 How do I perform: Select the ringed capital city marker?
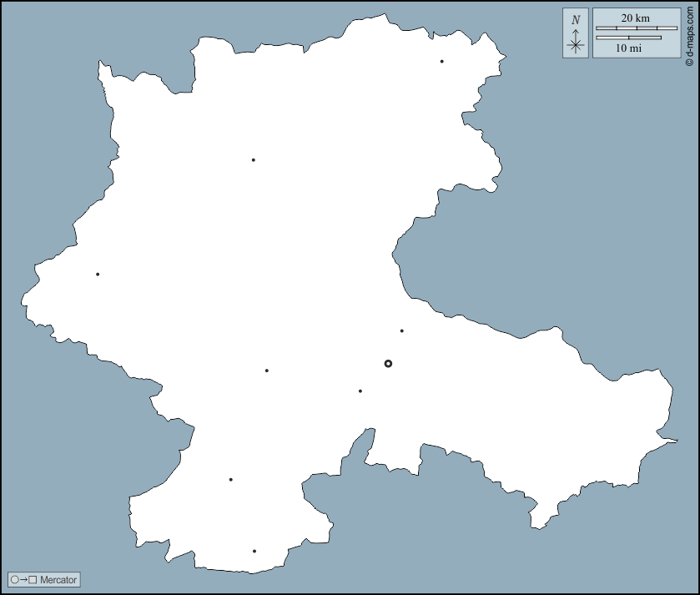click(x=388, y=363)
